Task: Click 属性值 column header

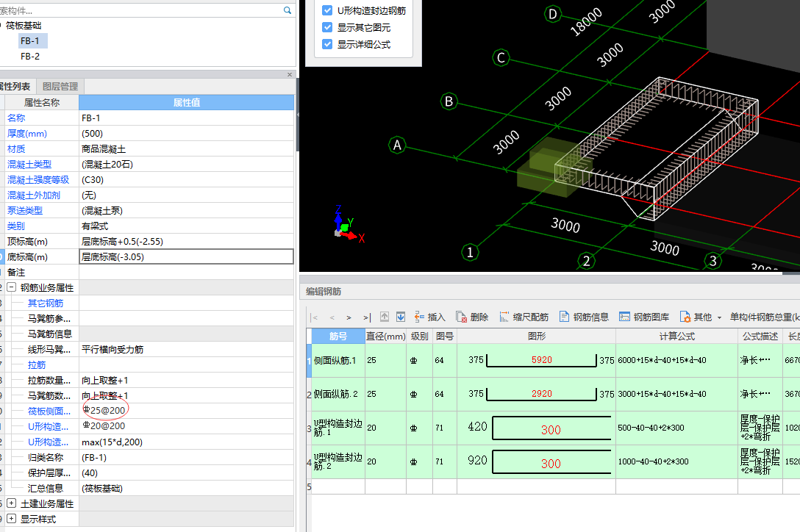Action: point(186,103)
